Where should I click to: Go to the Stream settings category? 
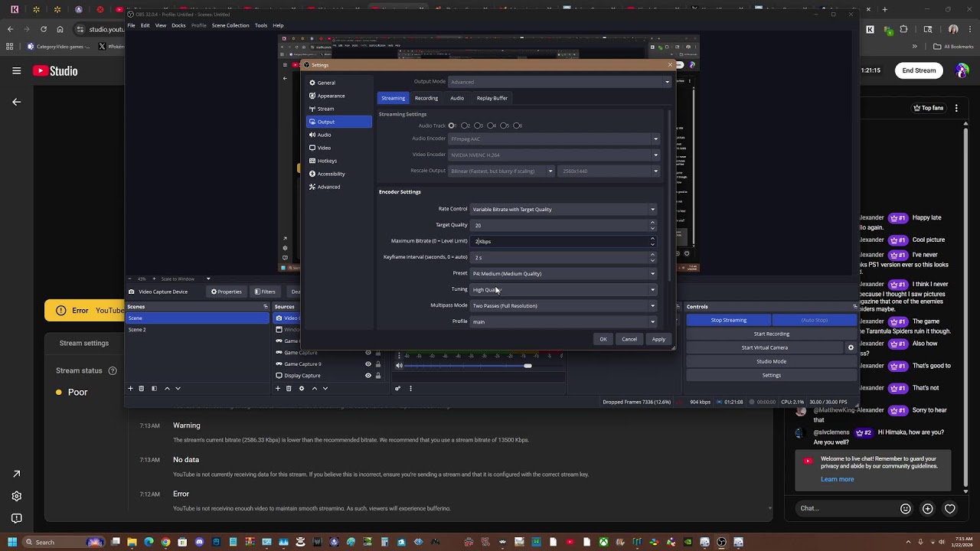(339, 109)
